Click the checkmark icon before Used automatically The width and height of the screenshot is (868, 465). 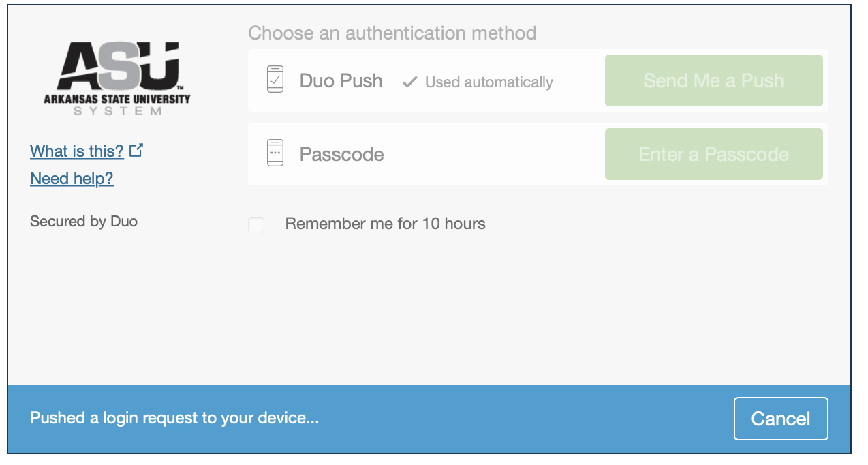[x=409, y=82]
